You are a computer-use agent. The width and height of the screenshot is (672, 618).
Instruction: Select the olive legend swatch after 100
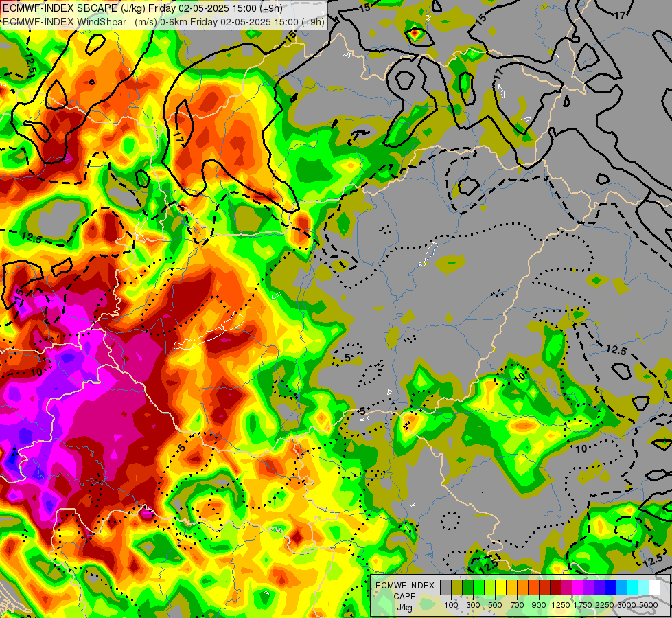tap(457, 587)
